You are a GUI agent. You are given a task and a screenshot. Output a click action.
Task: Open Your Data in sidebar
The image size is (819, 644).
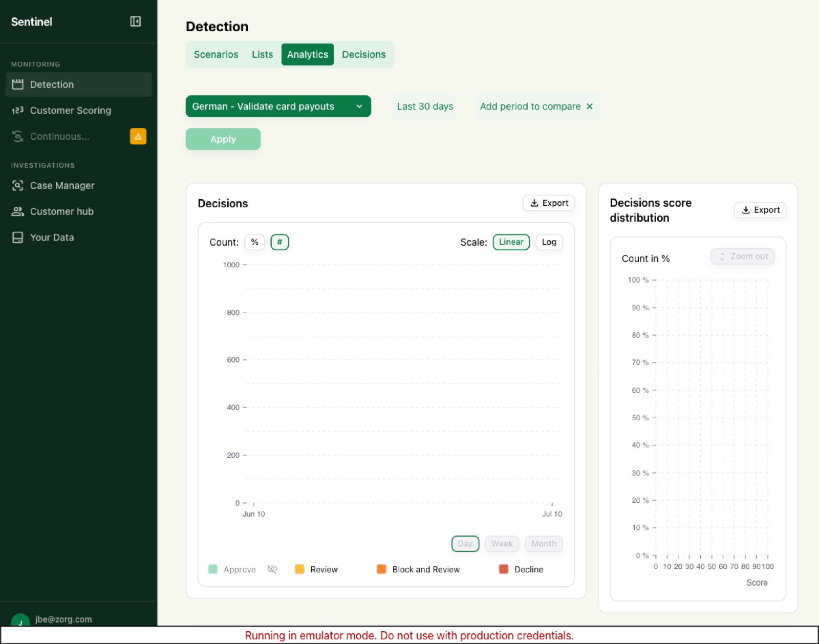(78, 238)
